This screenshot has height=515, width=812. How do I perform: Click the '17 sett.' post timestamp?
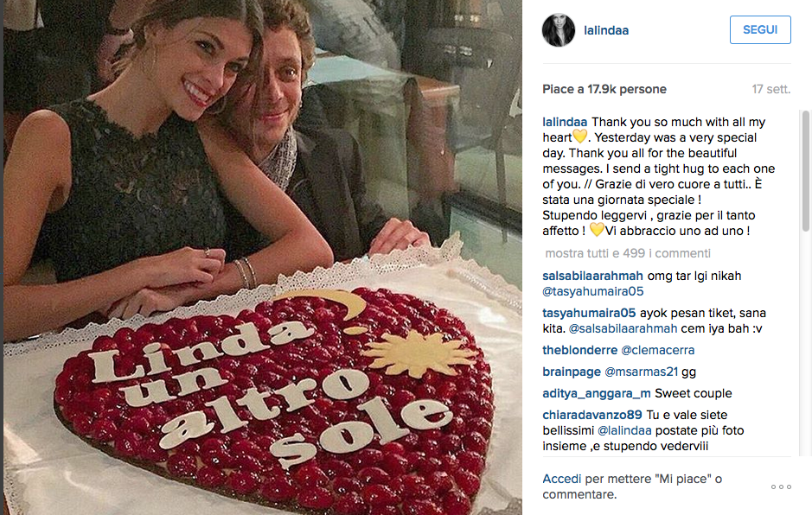click(771, 89)
